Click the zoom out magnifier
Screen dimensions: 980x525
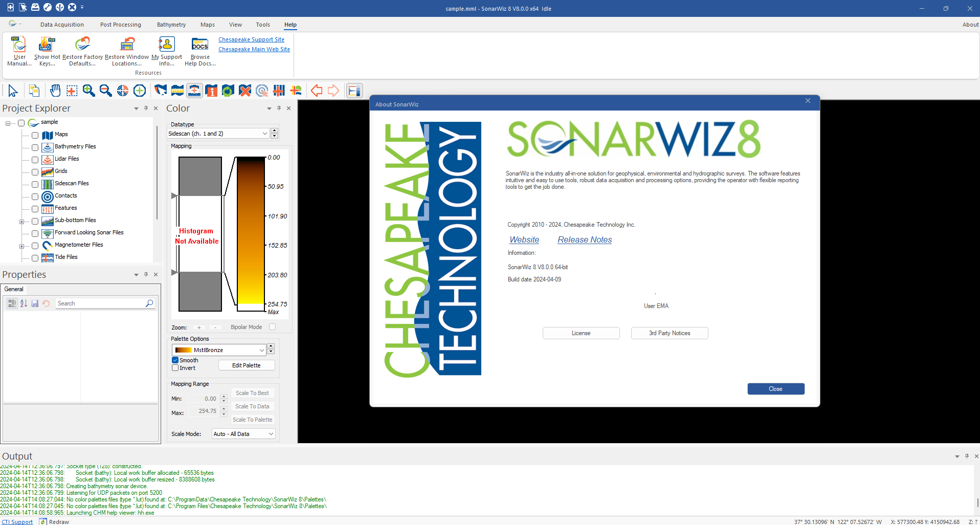pyautogui.click(x=106, y=91)
